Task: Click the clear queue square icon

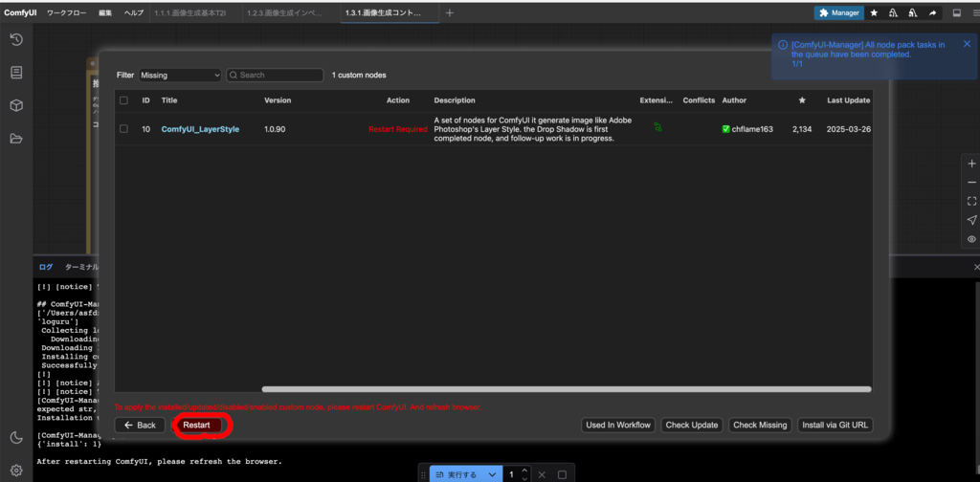Action: 561,474
